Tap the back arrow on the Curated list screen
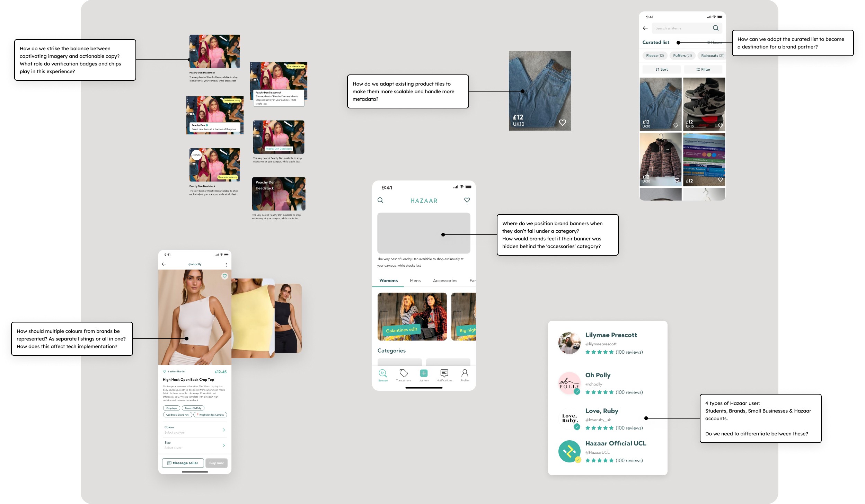865x504 pixels. click(x=645, y=28)
